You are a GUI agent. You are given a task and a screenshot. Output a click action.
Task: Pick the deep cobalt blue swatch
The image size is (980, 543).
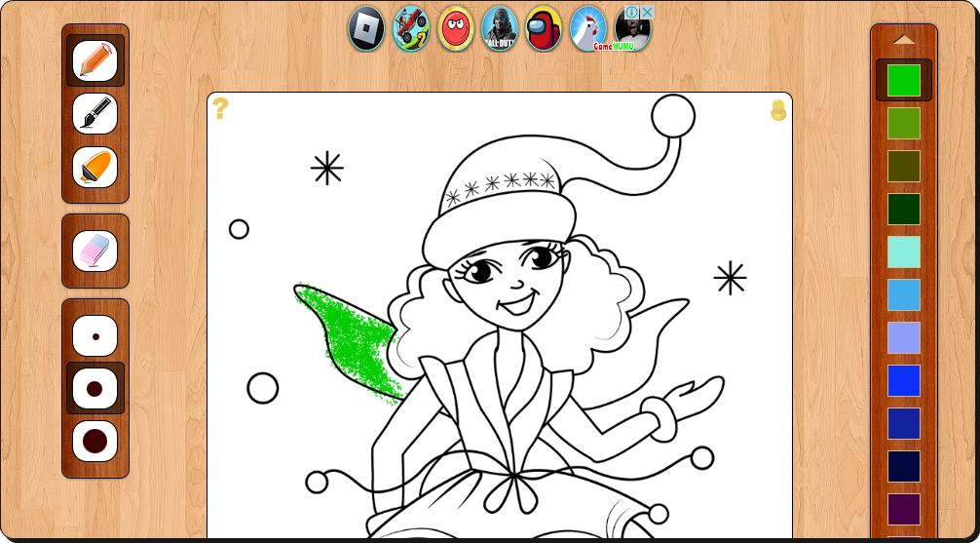[x=904, y=423]
